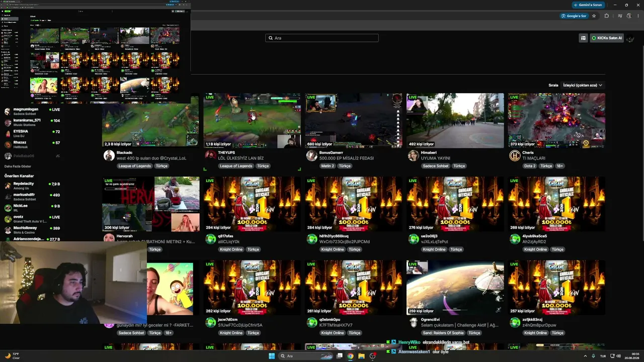Open NickLee IRL channel in sidebar
Viewport: 644px width, 362px height.
coord(32,208)
